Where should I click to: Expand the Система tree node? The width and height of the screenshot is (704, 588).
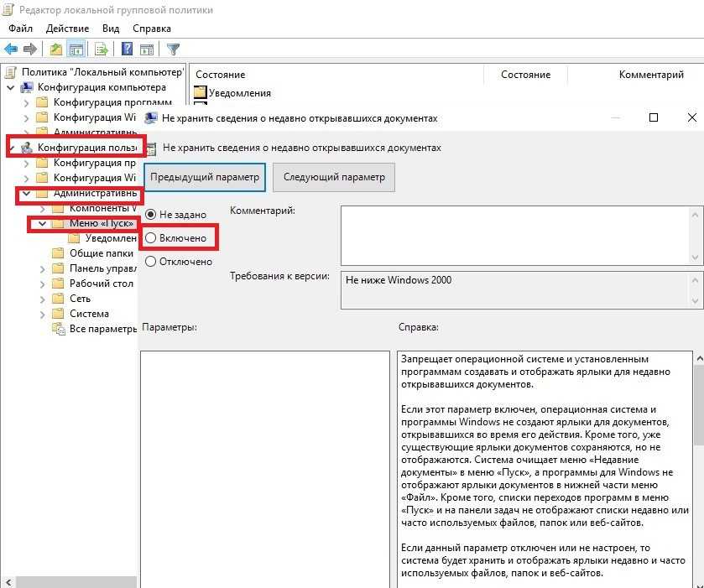coord(42,314)
